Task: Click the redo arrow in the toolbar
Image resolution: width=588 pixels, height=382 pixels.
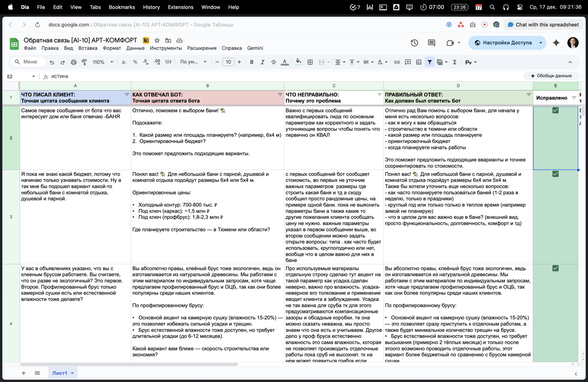Action: 63,62
